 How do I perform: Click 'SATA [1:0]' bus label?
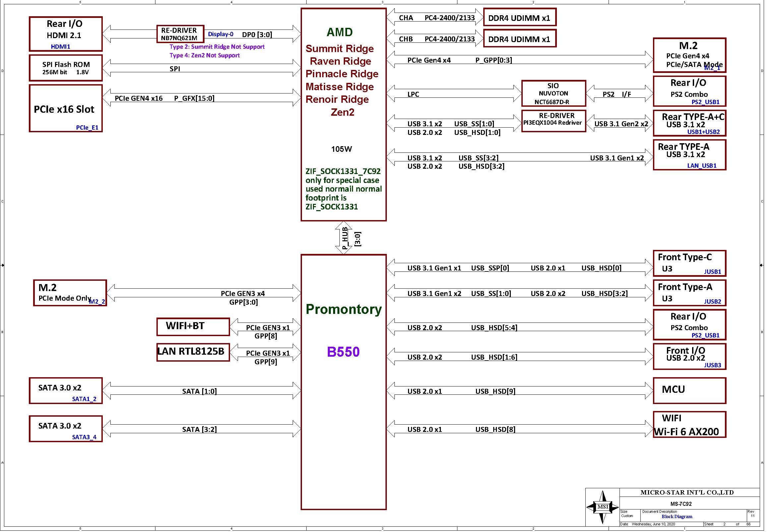click(x=199, y=391)
